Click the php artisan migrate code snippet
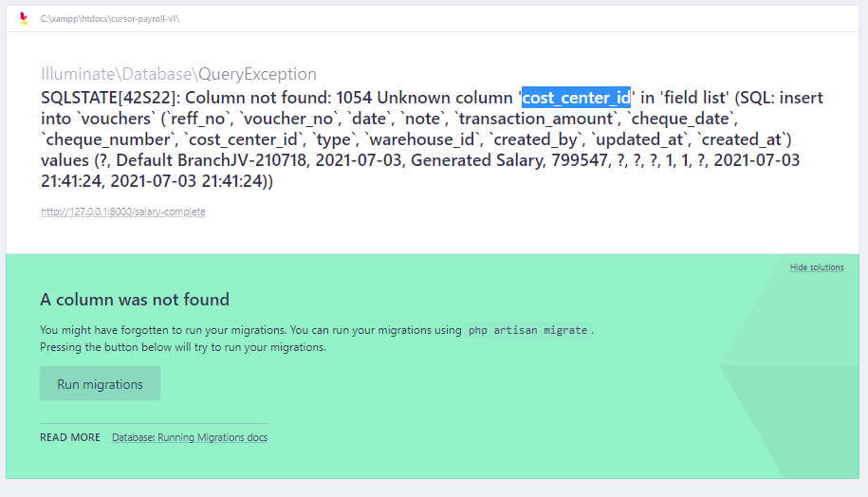The height and width of the screenshot is (497, 868). (x=529, y=330)
